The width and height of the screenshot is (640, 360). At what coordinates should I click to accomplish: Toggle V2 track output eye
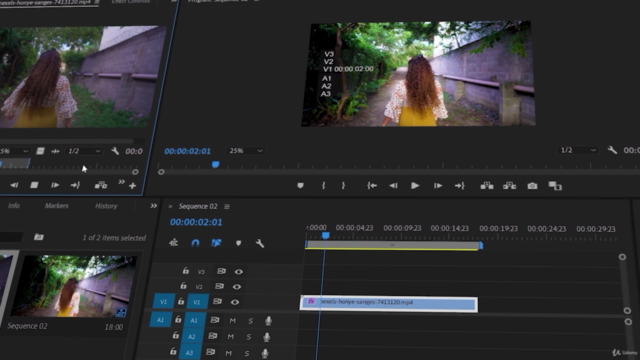tap(237, 287)
